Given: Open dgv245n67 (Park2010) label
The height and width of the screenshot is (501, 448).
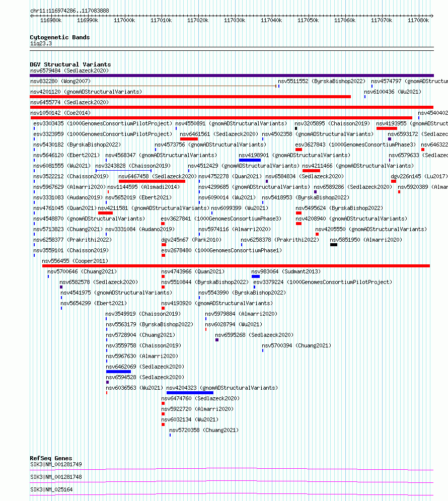Looking at the screenshot, I should click(x=191, y=240).
